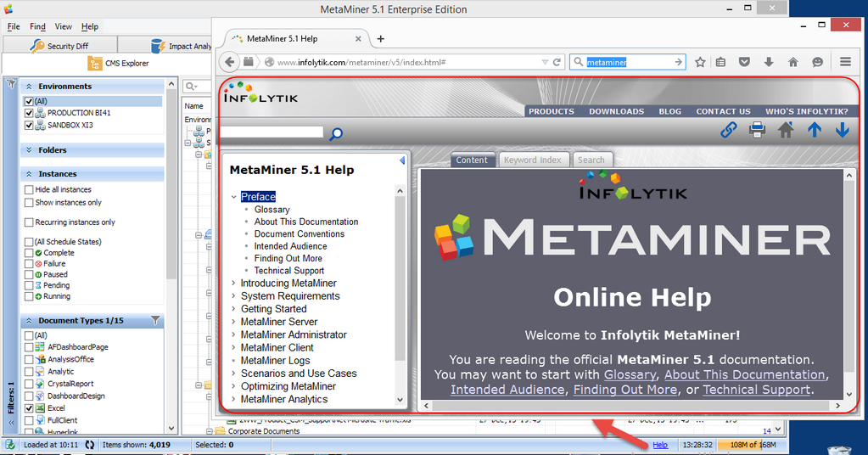Click the help page link (chain) icon
Viewport: 868px width, 455px height.
click(729, 130)
